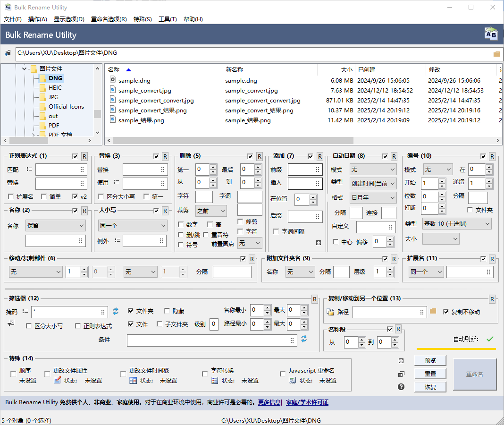Collapse the 图片文件 folder in the tree
Viewport: 504px width, 425px height.
click(x=23, y=68)
